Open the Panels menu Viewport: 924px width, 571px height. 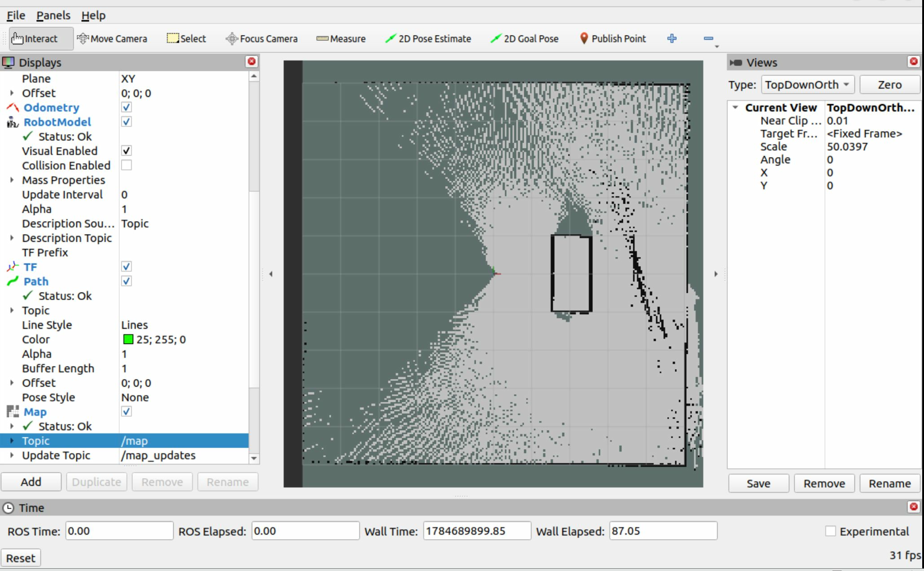pyautogui.click(x=53, y=15)
